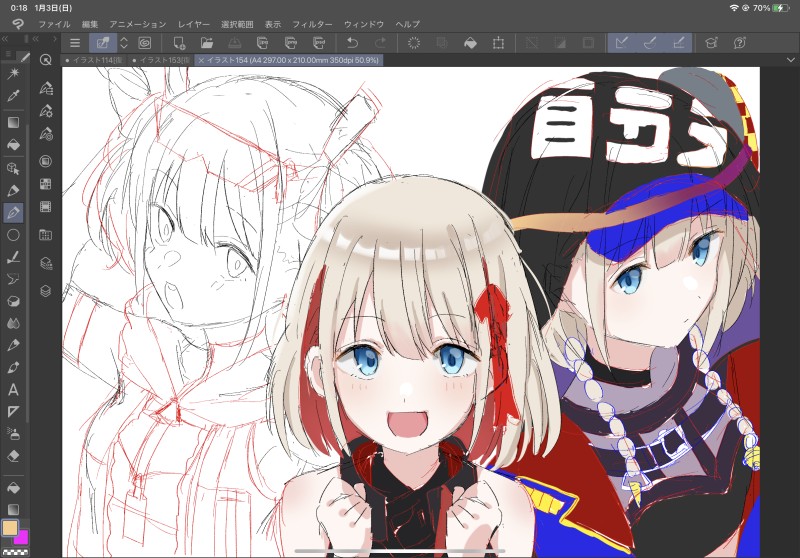
Task: Open the 選択範囲 menu
Action: point(237,24)
